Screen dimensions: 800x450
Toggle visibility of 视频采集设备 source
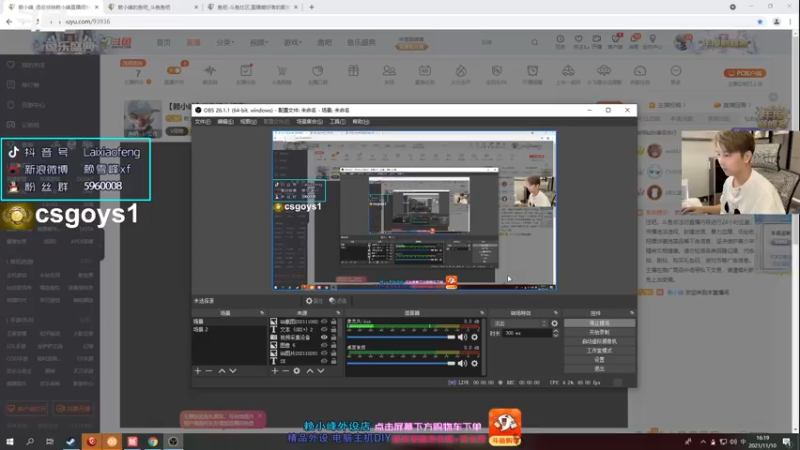coord(324,337)
